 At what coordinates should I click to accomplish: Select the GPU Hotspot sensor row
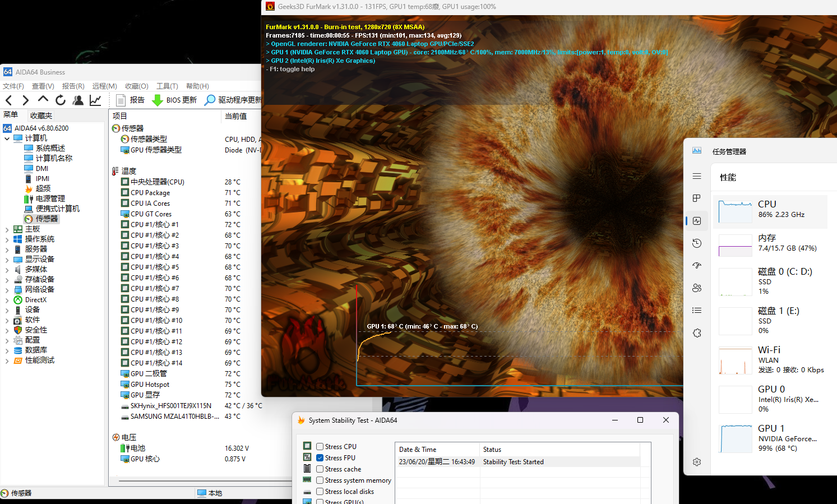click(x=150, y=384)
